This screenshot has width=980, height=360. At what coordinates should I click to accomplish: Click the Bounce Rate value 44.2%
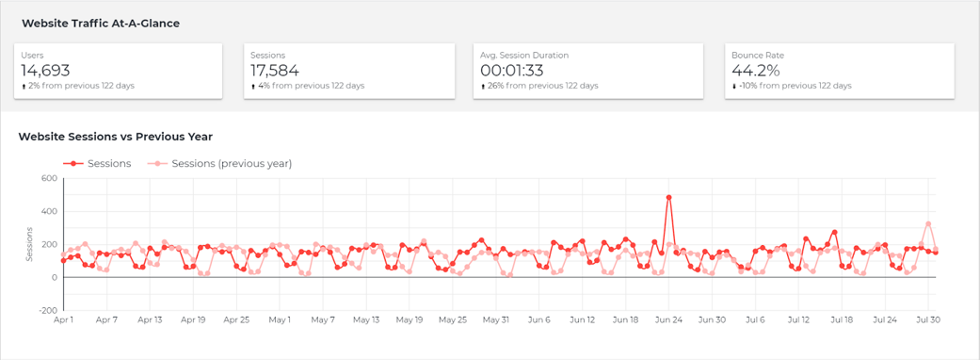(x=756, y=70)
